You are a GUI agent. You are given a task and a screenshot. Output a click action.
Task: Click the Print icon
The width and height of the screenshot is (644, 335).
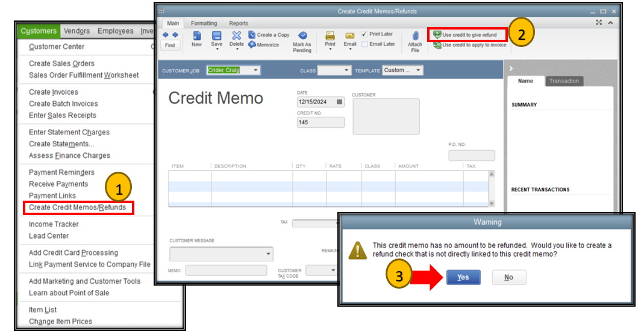[330, 36]
